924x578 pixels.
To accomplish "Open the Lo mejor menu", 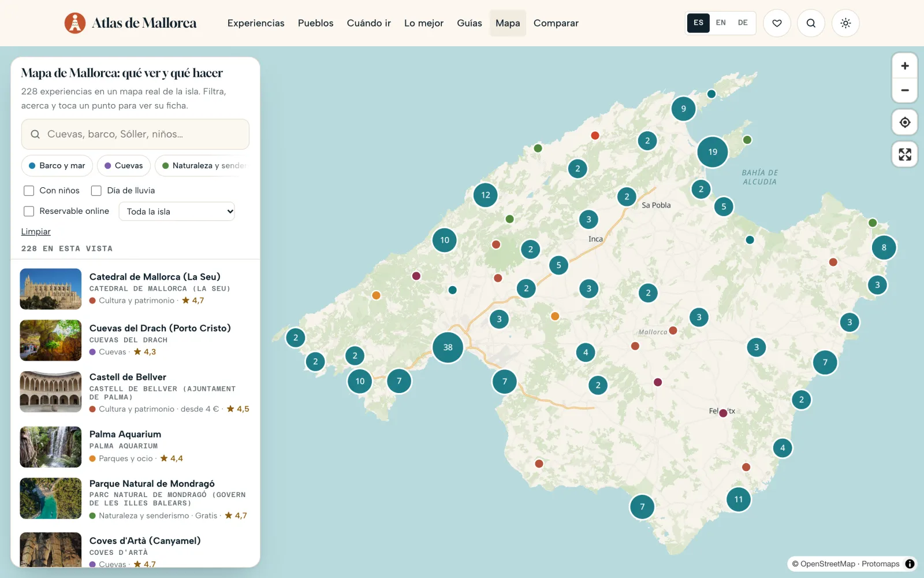I will pos(424,23).
